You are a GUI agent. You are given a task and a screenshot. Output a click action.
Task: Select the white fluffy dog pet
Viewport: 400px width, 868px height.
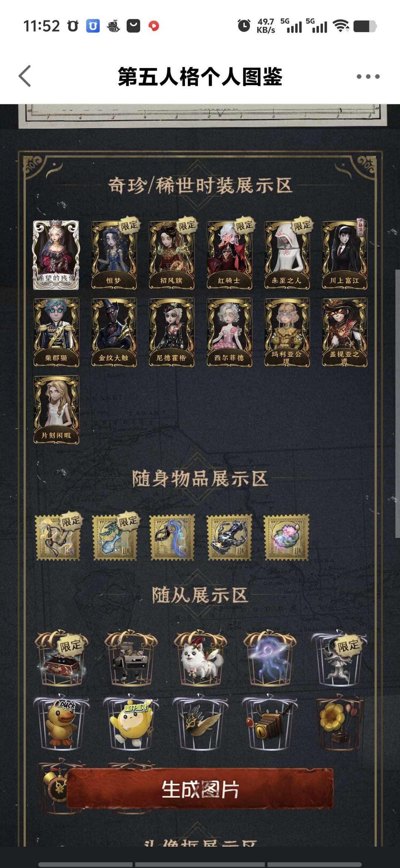tap(200, 658)
